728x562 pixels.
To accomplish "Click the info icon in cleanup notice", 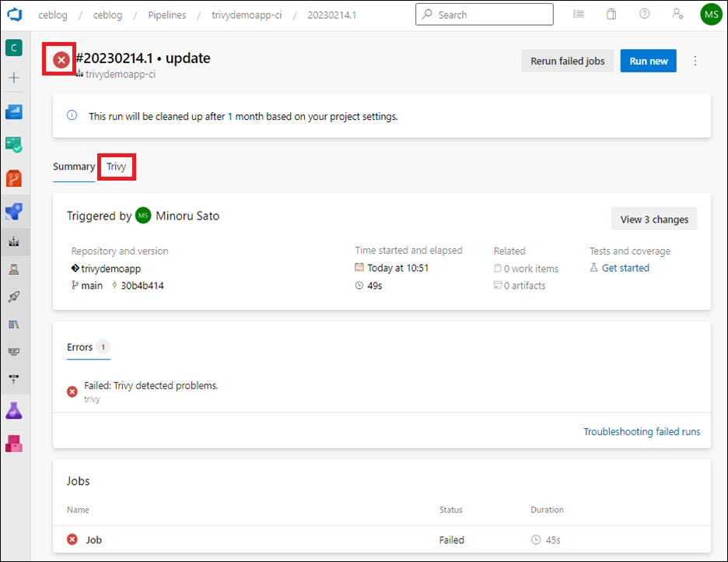I will (72, 115).
